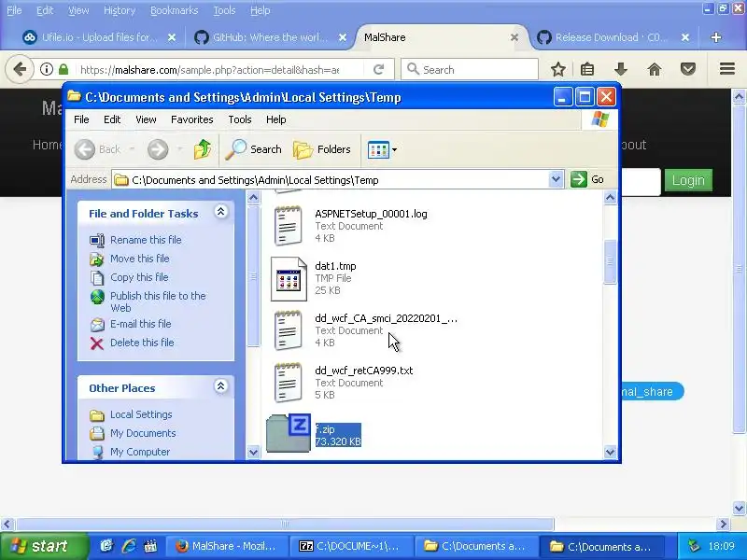Click the green padlock security icon
747x560 pixels.
click(63, 69)
